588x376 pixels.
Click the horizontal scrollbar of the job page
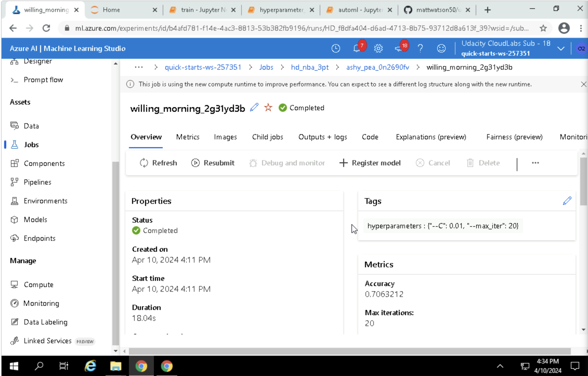(x=350, y=351)
